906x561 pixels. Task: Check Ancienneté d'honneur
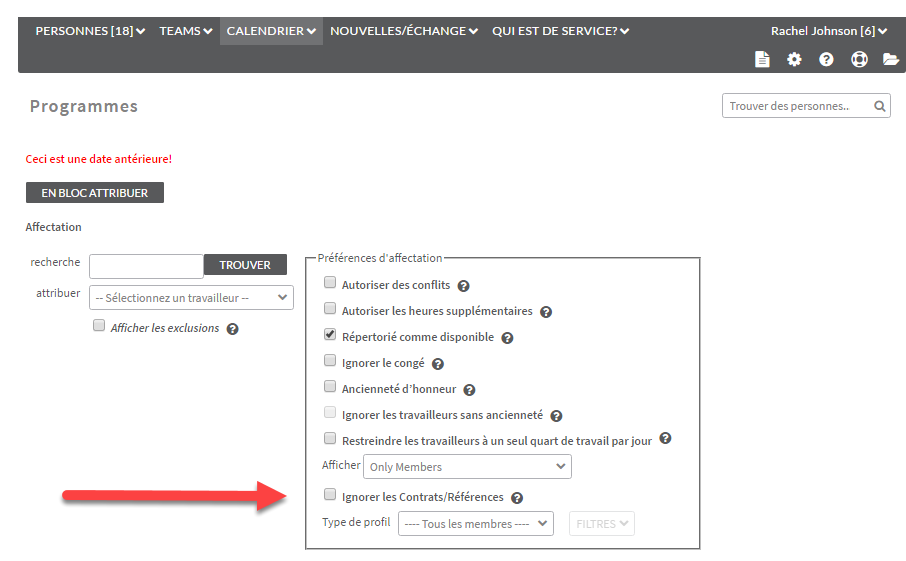pyautogui.click(x=330, y=386)
